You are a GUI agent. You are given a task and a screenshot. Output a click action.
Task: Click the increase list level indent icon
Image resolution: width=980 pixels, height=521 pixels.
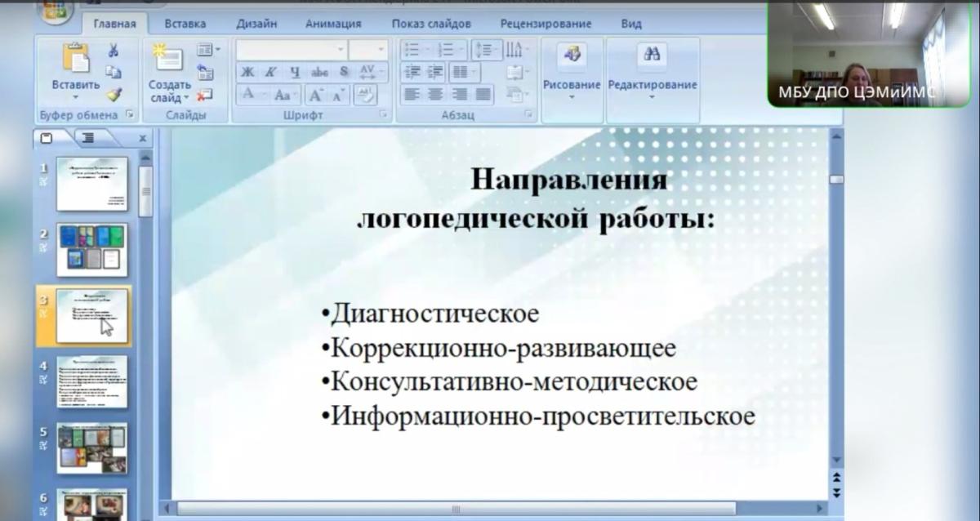pos(435,72)
